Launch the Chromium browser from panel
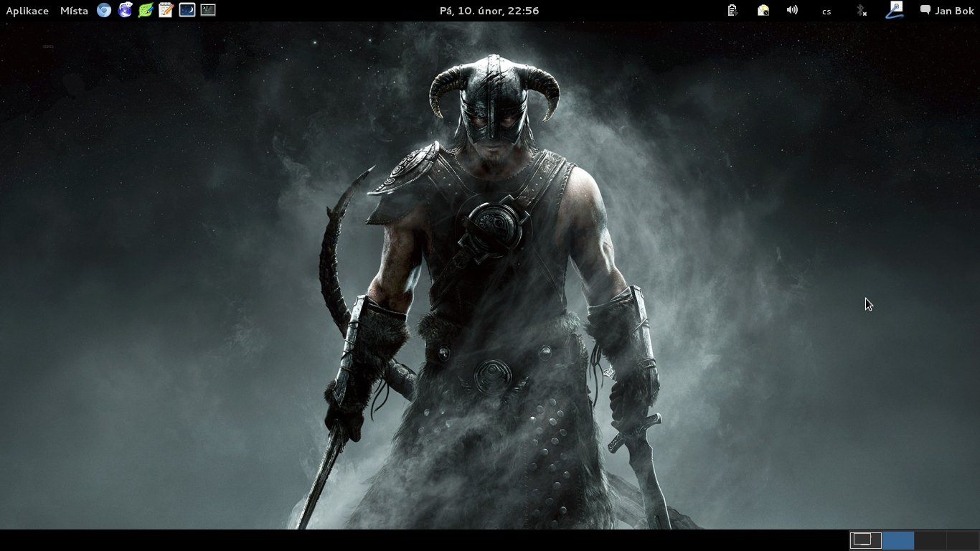This screenshot has height=551, width=980. coord(104,10)
